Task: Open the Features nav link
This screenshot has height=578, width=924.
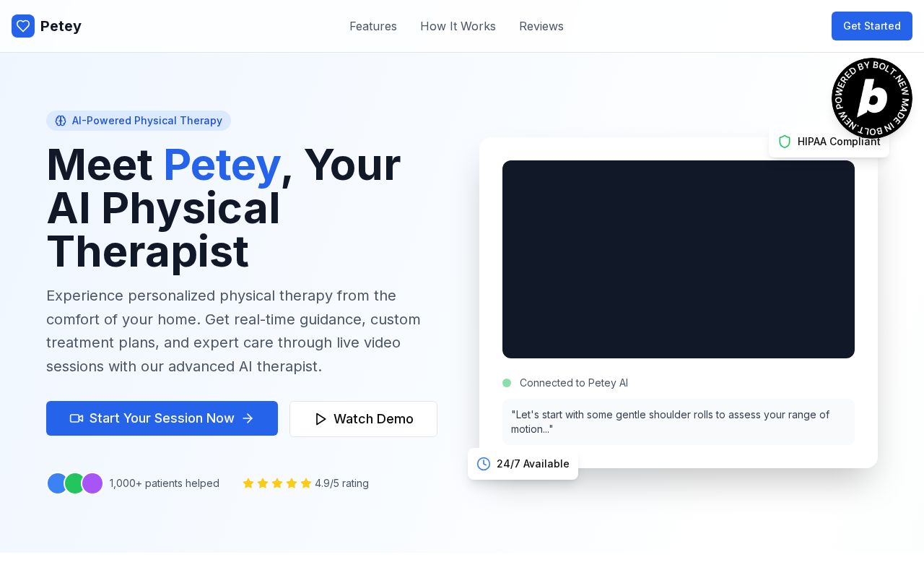Action: [x=373, y=26]
